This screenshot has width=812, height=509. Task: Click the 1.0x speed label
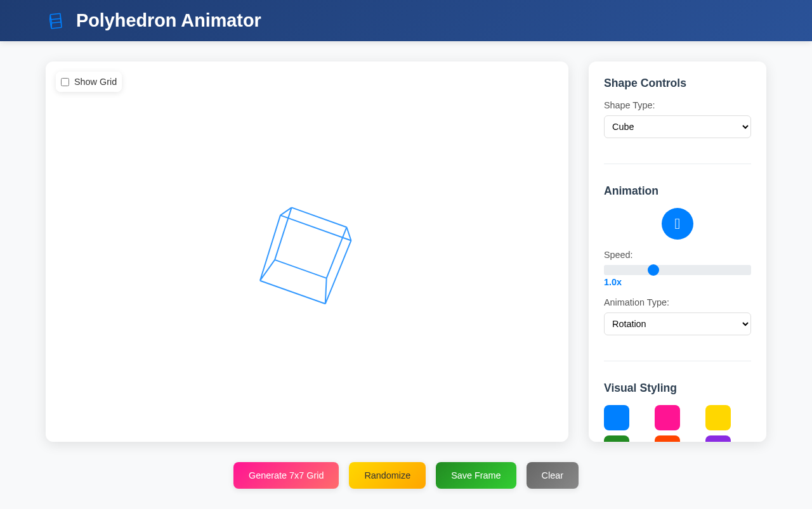612,282
